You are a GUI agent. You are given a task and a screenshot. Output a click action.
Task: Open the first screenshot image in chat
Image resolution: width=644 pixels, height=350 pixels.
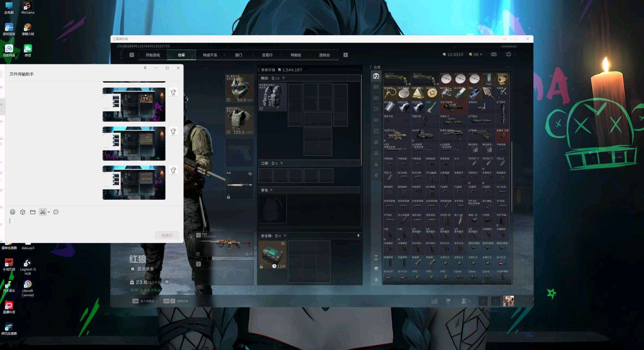[134, 104]
